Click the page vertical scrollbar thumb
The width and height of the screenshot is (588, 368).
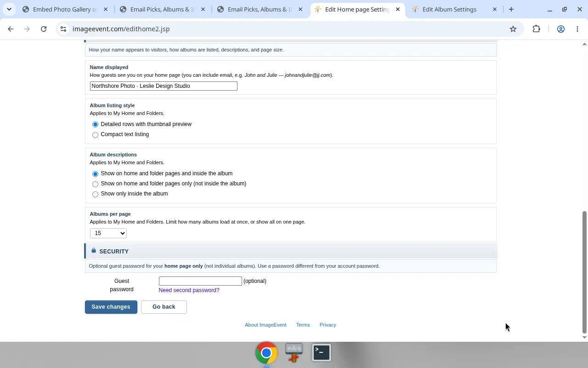point(584,272)
